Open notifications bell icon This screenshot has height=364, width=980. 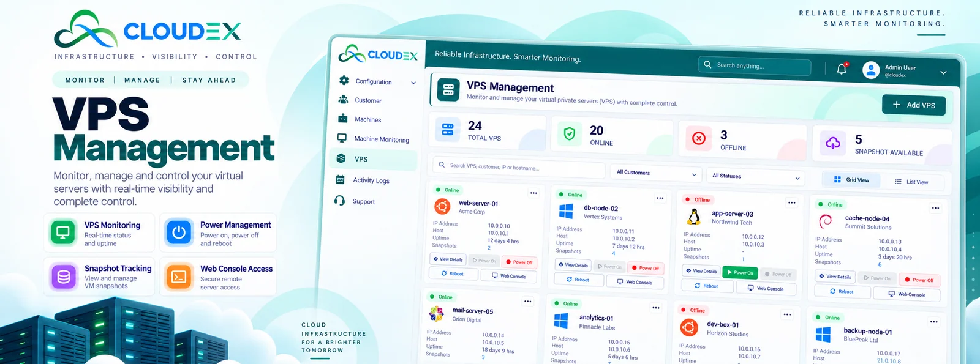[x=842, y=69]
